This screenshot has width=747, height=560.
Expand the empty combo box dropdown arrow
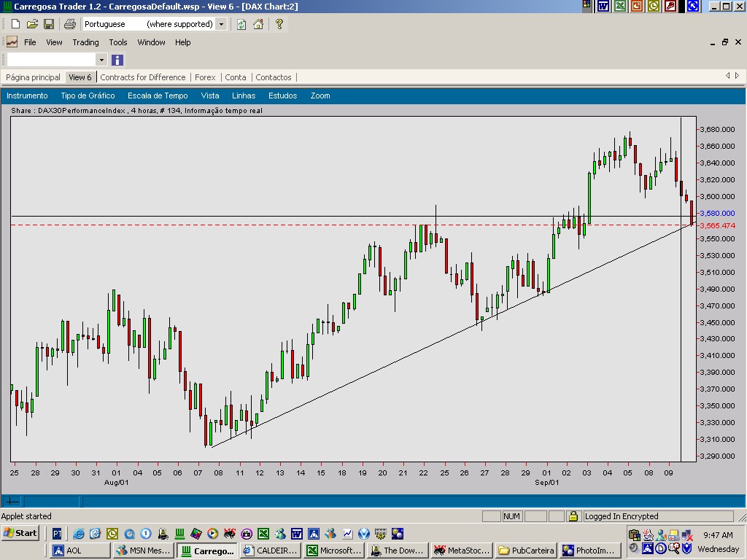pyautogui.click(x=101, y=60)
